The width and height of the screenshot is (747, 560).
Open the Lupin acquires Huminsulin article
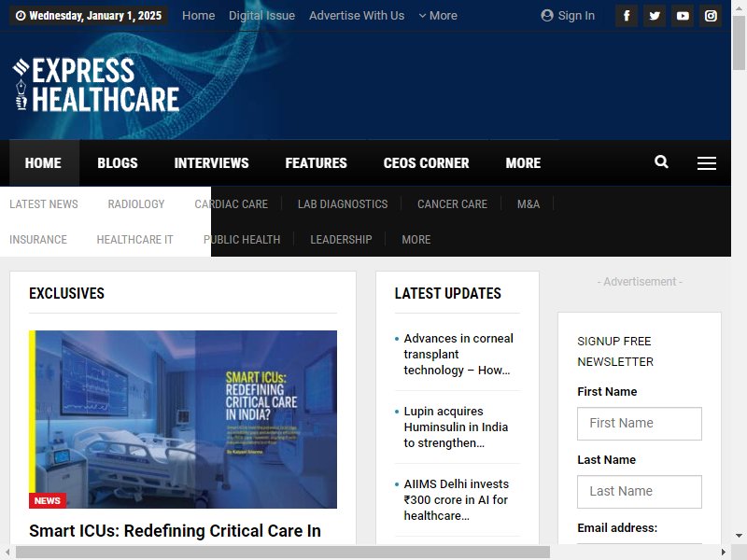pos(456,427)
